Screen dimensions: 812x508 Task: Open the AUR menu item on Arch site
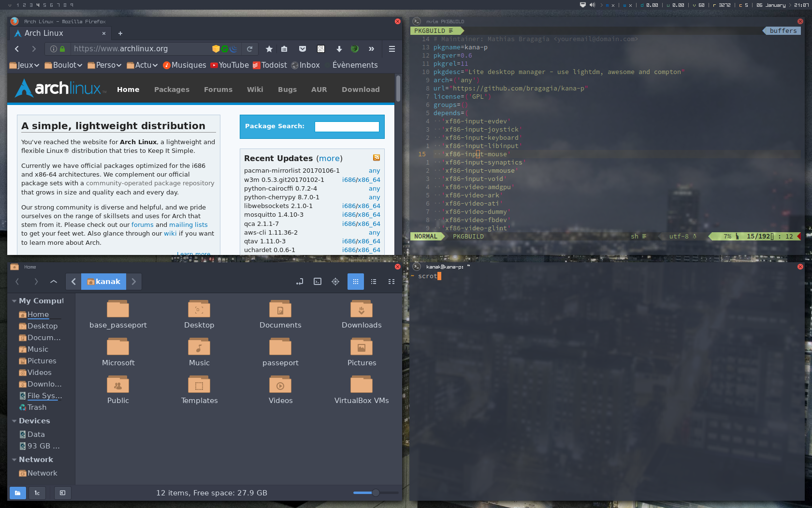319,90
